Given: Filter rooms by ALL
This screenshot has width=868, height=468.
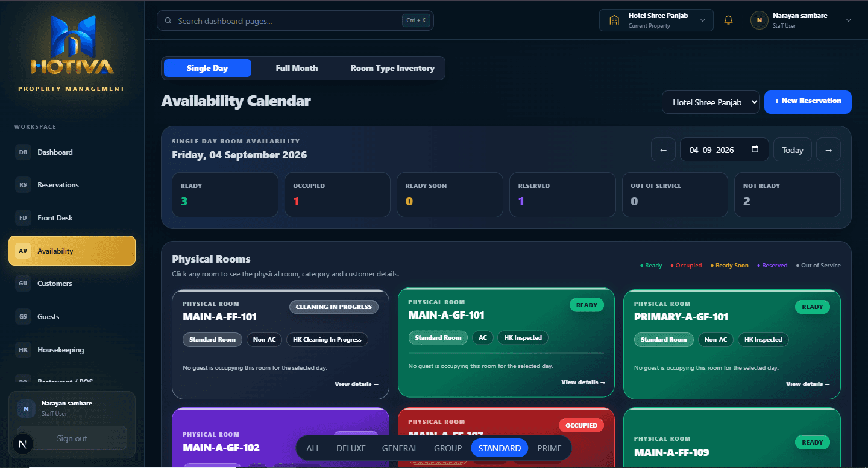Looking at the screenshot, I should click(313, 448).
